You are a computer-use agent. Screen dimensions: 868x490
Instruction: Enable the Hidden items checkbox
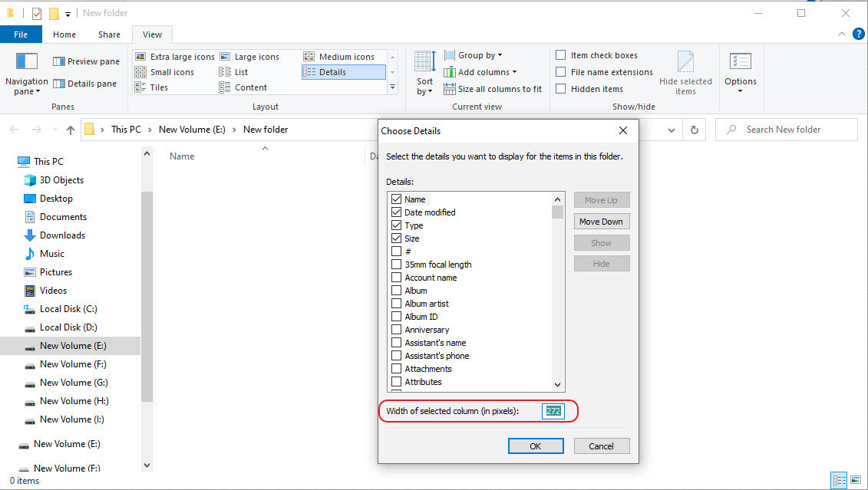tap(561, 89)
